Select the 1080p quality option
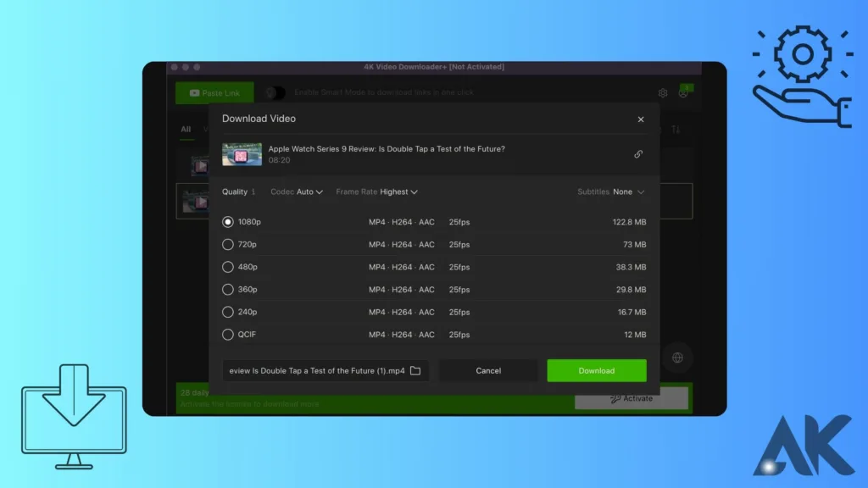This screenshot has height=488, width=868. (227, 222)
